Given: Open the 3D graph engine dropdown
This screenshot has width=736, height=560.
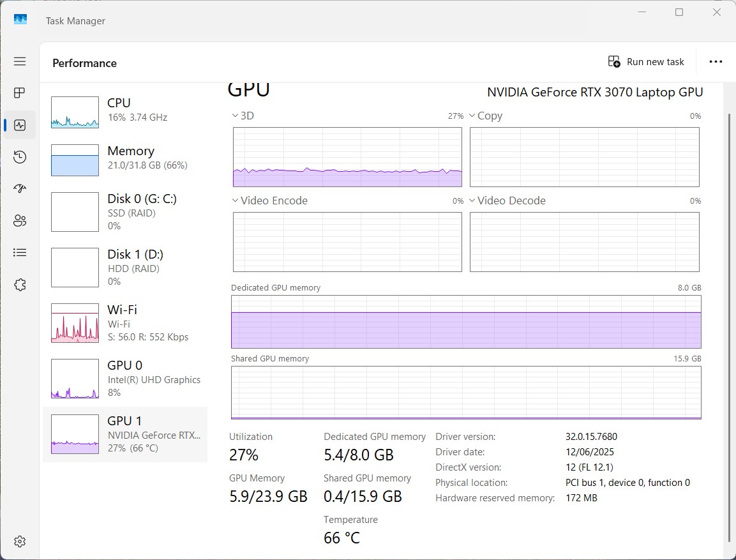Looking at the screenshot, I should coord(243,116).
